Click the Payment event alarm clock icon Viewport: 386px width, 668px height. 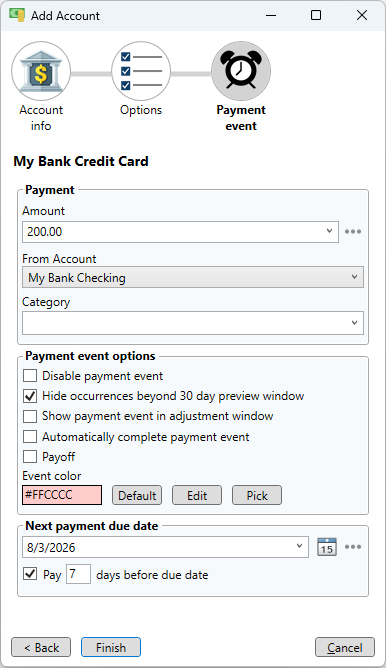coord(241,71)
